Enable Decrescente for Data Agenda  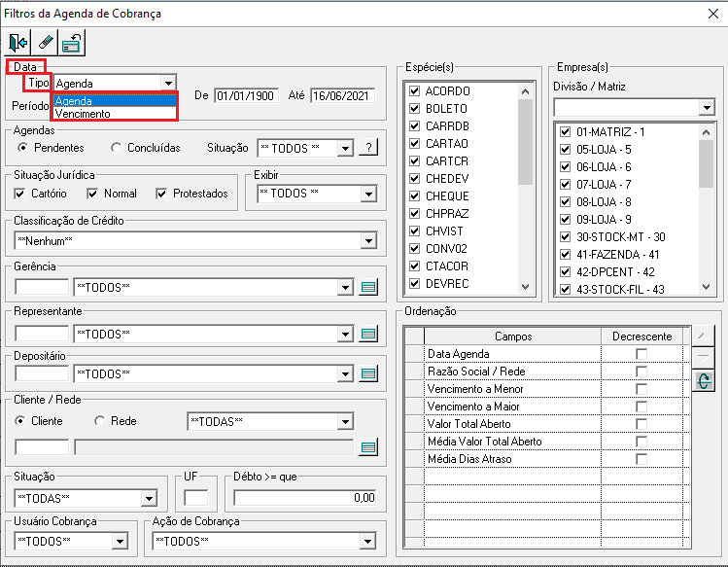(641, 354)
